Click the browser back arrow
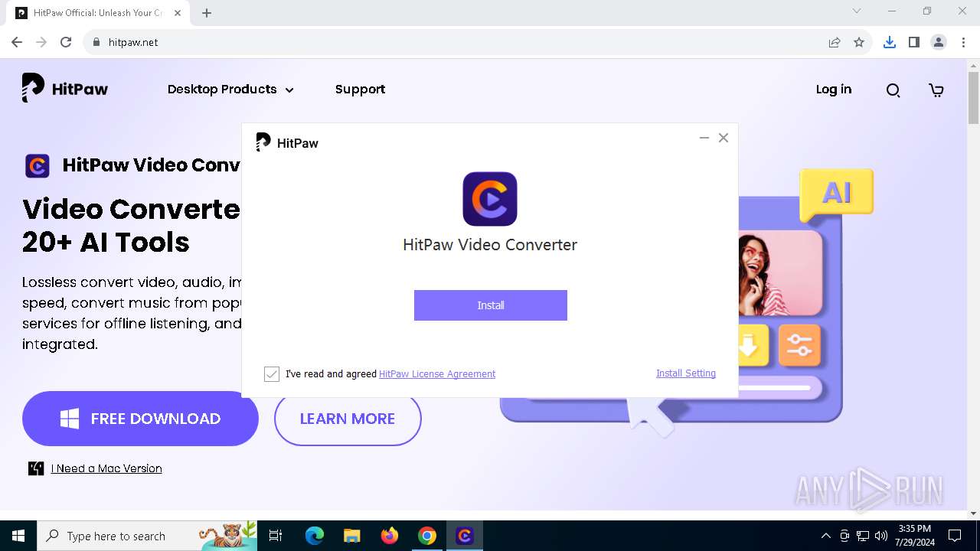Viewport: 980px width, 551px height. pyautogui.click(x=17, y=42)
